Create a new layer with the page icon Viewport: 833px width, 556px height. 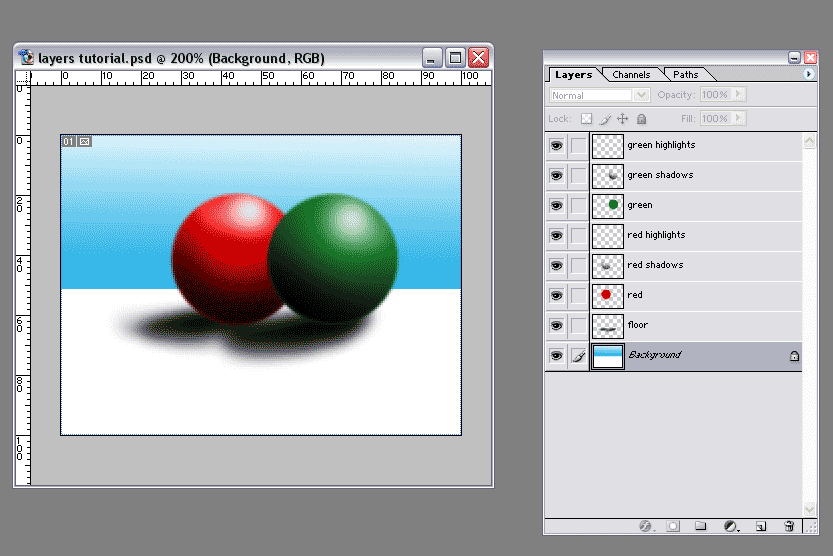(760, 526)
